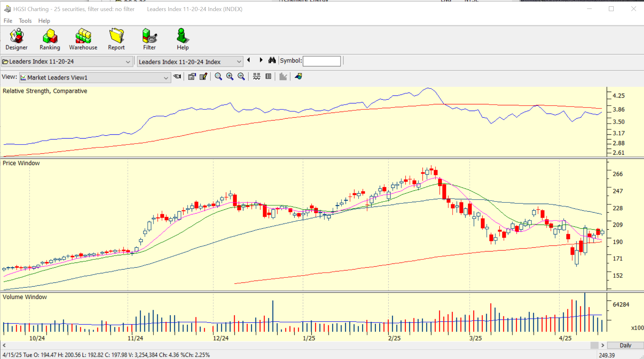Image resolution: width=644 pixels, height=359 pixels.
Task: Expand the Leaders Index 11-20-24 group dropdown
Action: click(x=128, y=62)
